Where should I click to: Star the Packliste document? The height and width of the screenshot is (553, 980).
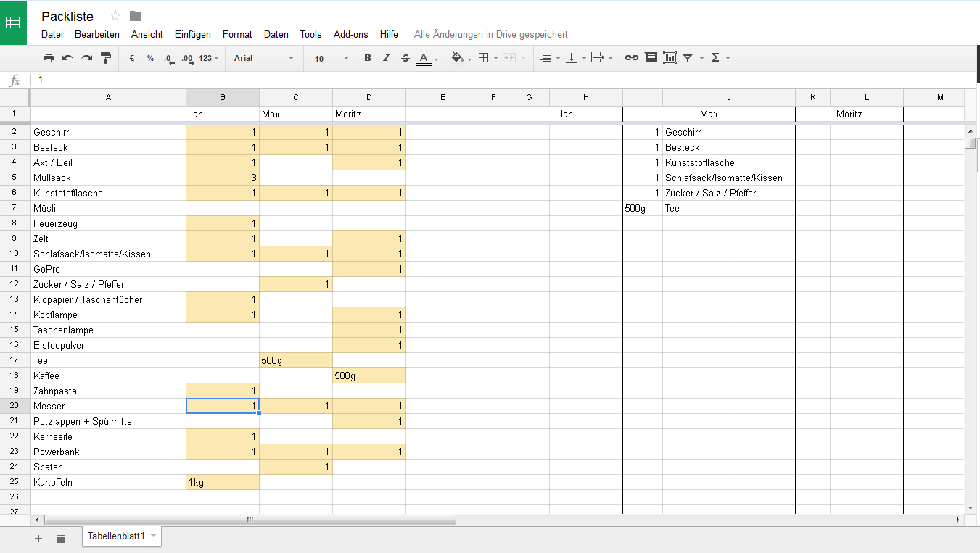(115, 16)
